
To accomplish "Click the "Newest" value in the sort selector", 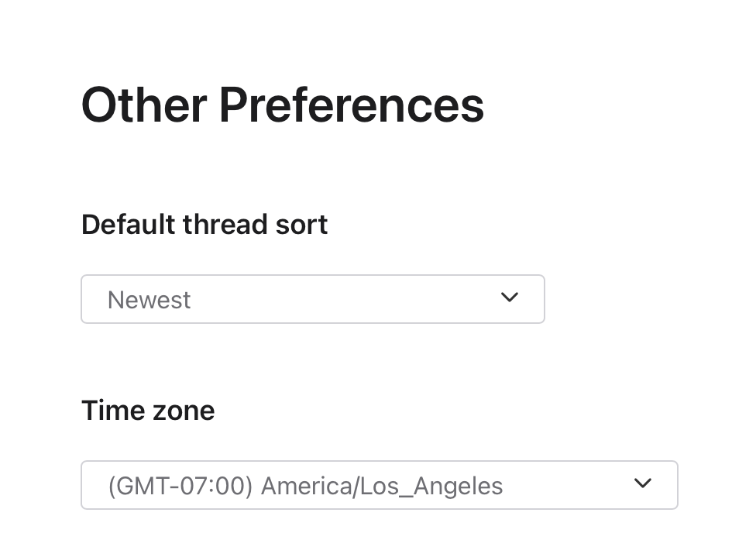I will (x=149, y=300).
